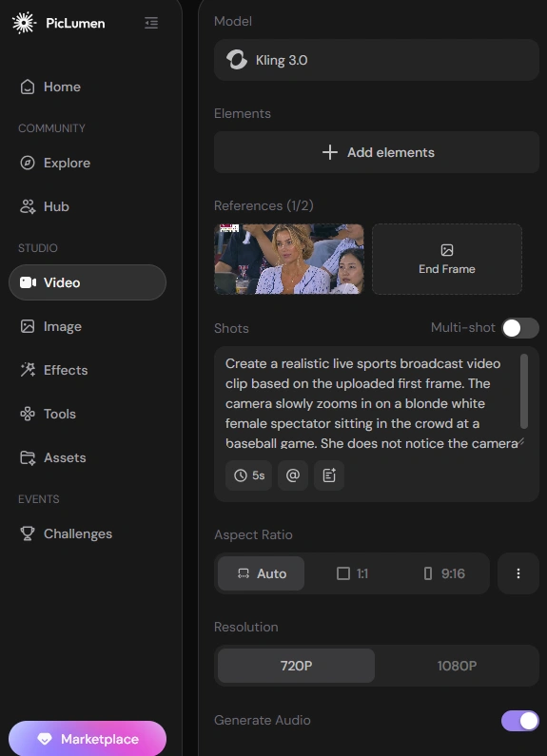This screenshot has height=756, width=547.
Task: Open the Hub page
Action: tap(88, 206)
